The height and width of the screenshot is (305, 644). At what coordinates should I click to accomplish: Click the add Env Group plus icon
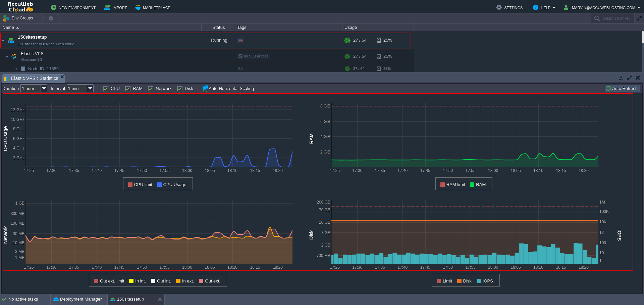[51, 18]
